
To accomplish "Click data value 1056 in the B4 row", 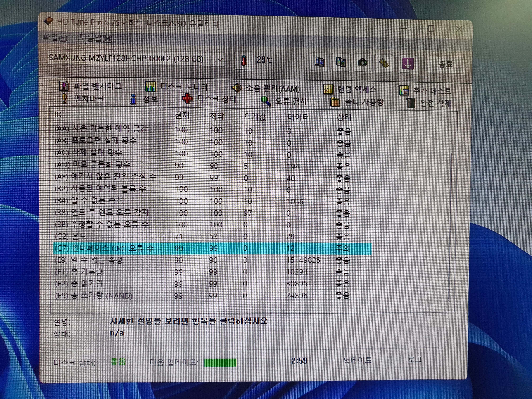I will [x=295, y=201].
